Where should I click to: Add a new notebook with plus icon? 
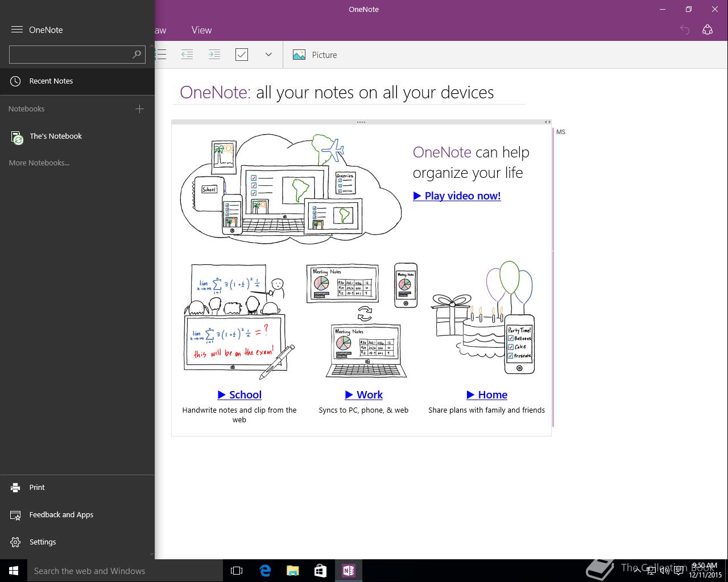(139, 109)
